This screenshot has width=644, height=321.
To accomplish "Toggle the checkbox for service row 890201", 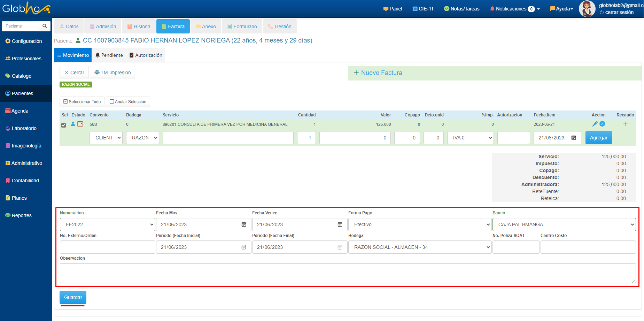I will click(x=64, y=125).
